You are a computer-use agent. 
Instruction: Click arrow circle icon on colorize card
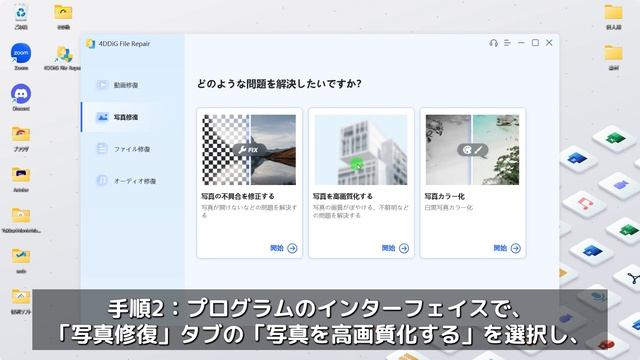click(516, 248)
